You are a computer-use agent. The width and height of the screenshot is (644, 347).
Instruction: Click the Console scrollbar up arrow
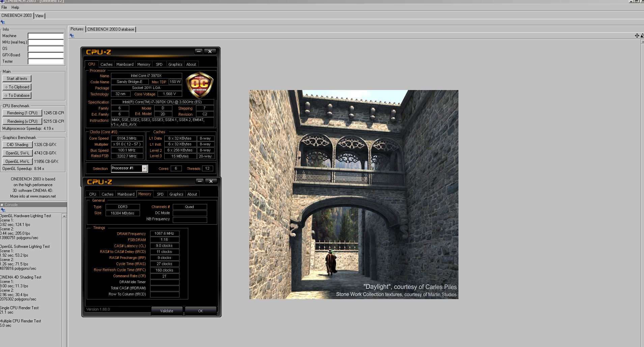coord(64,216)
